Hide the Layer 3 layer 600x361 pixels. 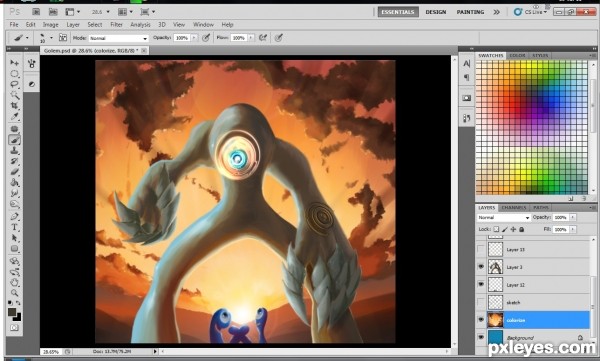coord(481,266)
